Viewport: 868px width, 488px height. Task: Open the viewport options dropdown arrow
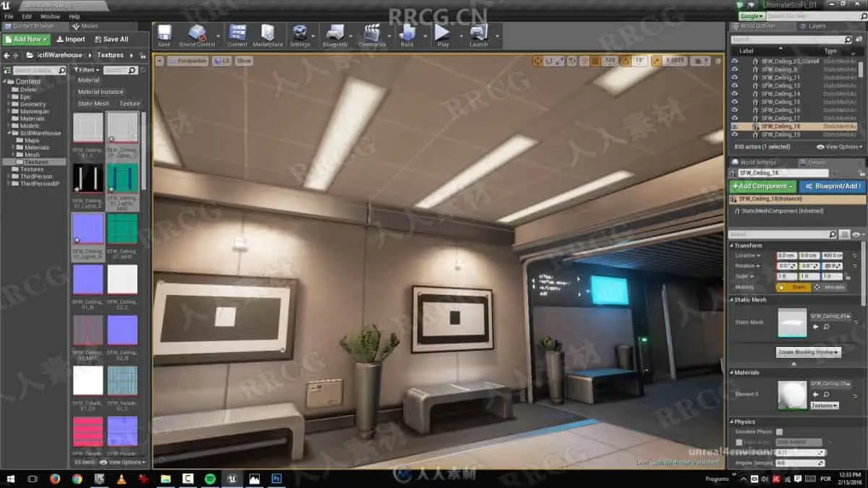pos(159,61)
